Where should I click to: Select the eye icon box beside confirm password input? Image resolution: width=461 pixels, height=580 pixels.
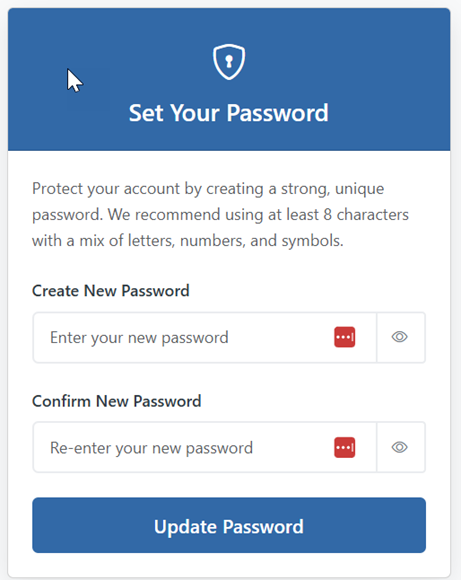coord(401,447)
